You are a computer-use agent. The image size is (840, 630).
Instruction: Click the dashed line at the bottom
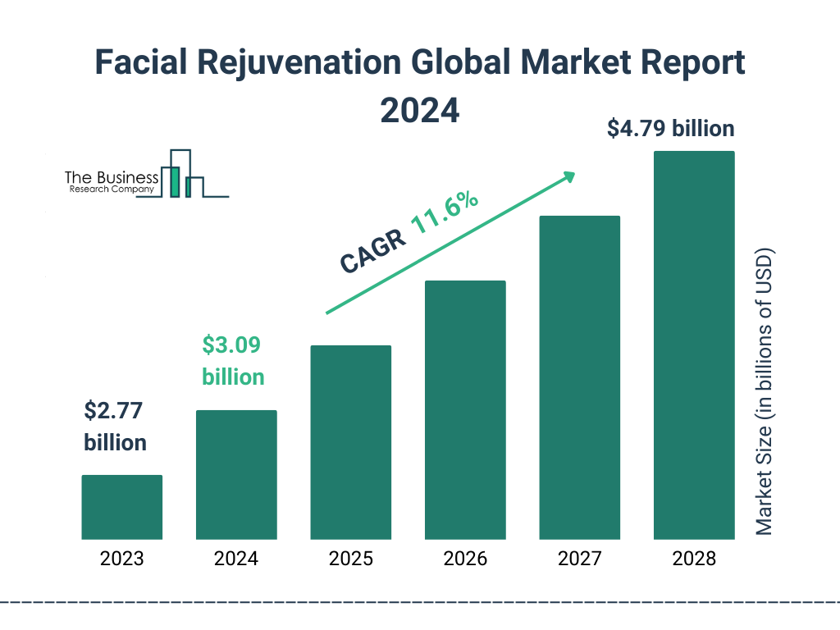[x=420, y=605]
